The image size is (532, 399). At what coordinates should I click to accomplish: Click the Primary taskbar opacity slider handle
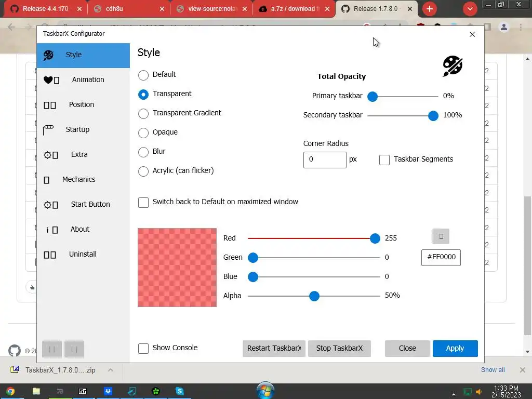373,96
